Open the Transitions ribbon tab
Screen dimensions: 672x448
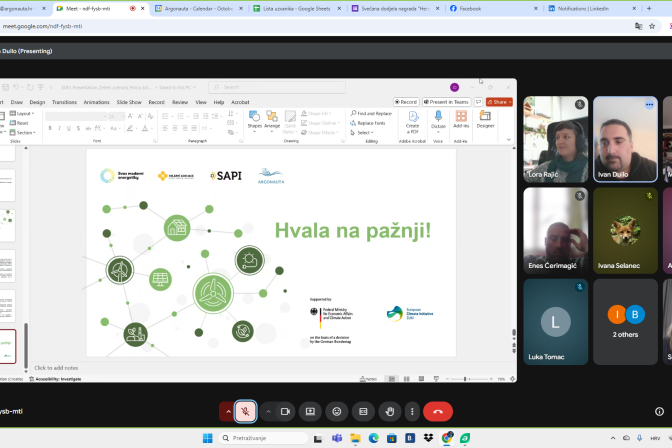tap(64, 102)
